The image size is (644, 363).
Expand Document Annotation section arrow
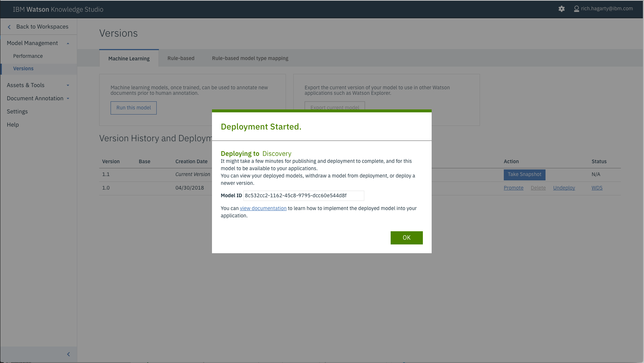[x=68, y=98]
